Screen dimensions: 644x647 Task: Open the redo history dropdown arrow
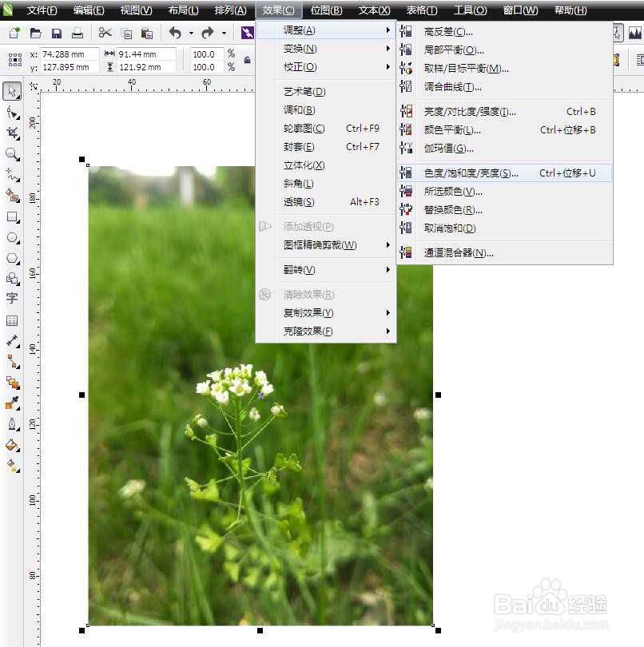(224, 33)
